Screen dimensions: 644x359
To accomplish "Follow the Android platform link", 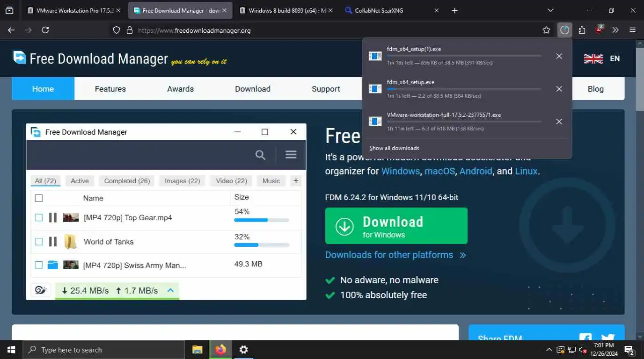I will [476, 171].
